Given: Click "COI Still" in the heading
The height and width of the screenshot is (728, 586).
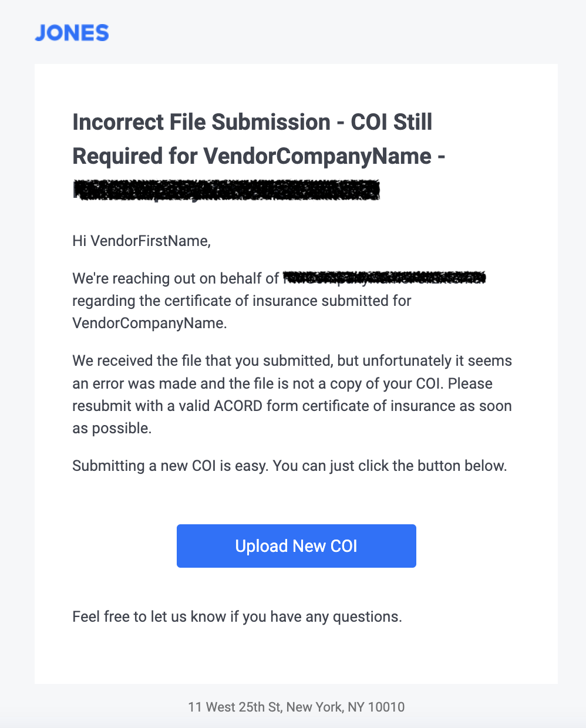Looking at the screenshot, I should [391, 122].
